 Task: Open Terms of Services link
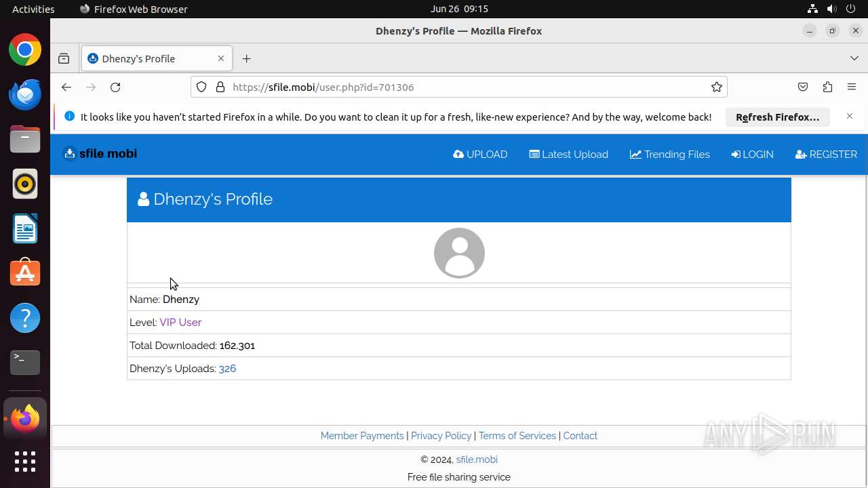pyautogui.click(x=517, y=436)
